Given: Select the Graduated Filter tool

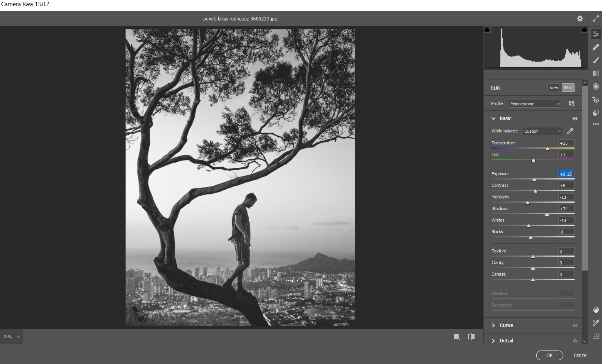Looking at the screenshot, I should coord(595,73).
